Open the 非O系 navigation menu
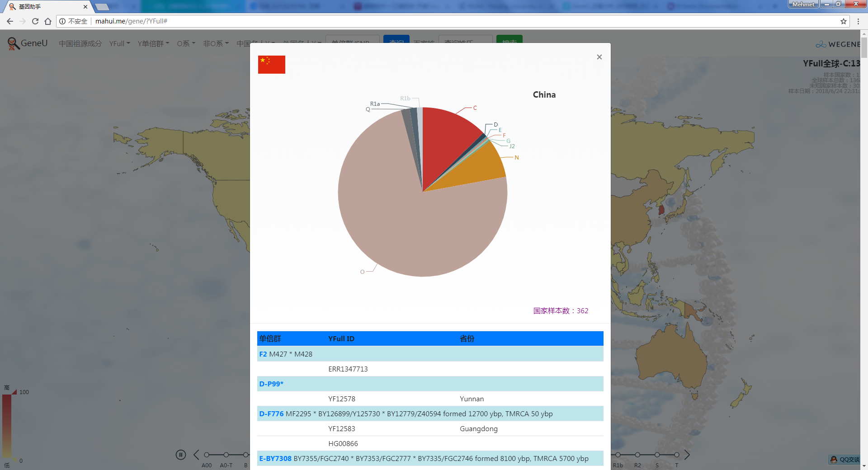868x470 pixels. pyautogui.click(x=216, y=43)
